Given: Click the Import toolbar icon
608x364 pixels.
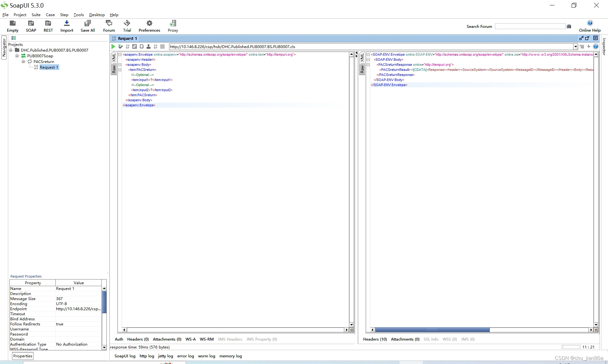Looking at the screenshot, I should tap(67, 26).
